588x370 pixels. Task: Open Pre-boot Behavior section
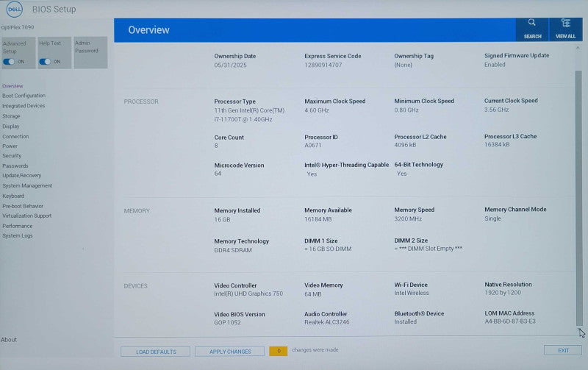23,206
